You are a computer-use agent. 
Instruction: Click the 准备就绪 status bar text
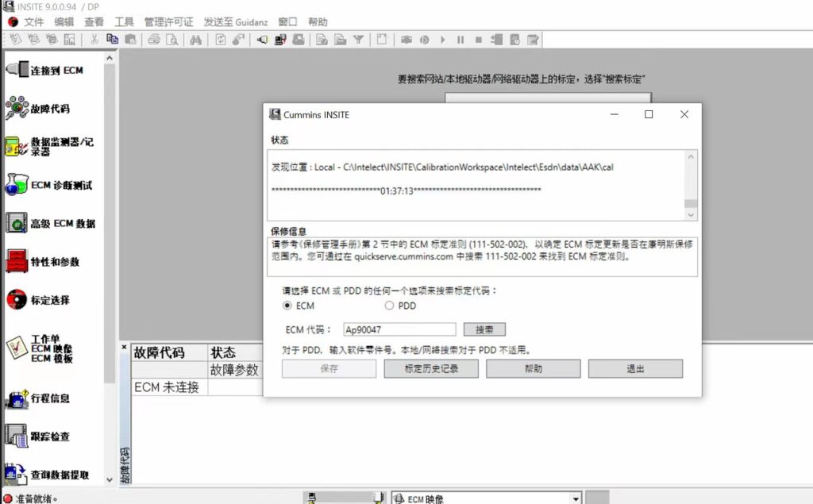coord(37,498)
